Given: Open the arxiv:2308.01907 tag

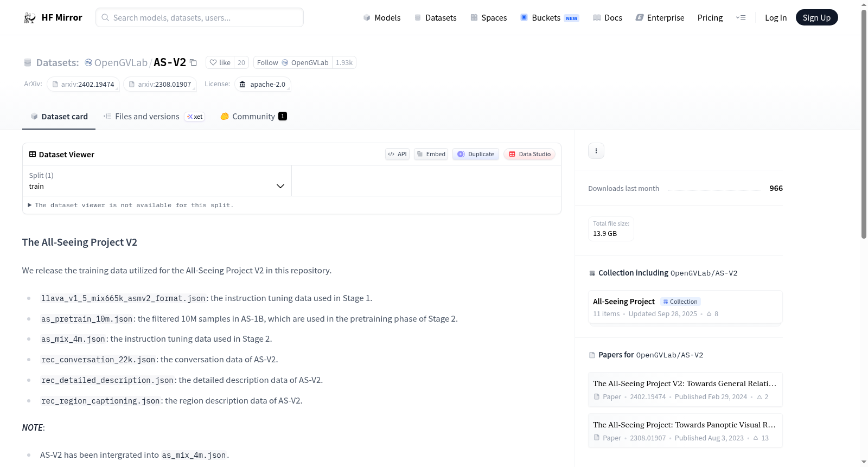Looking at the screenshot, I should pyautogui.click(x=160, y=85).
